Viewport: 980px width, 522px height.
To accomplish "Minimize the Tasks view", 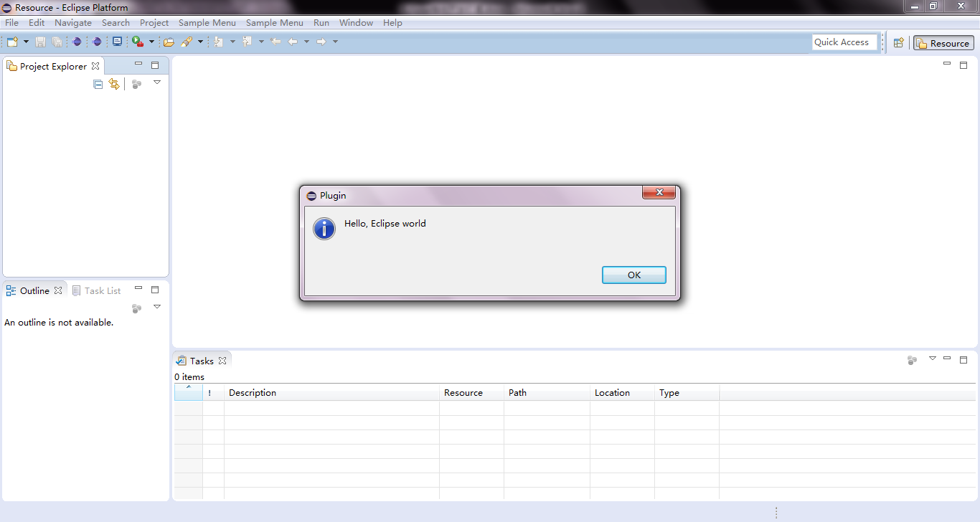I will (947, 359).
